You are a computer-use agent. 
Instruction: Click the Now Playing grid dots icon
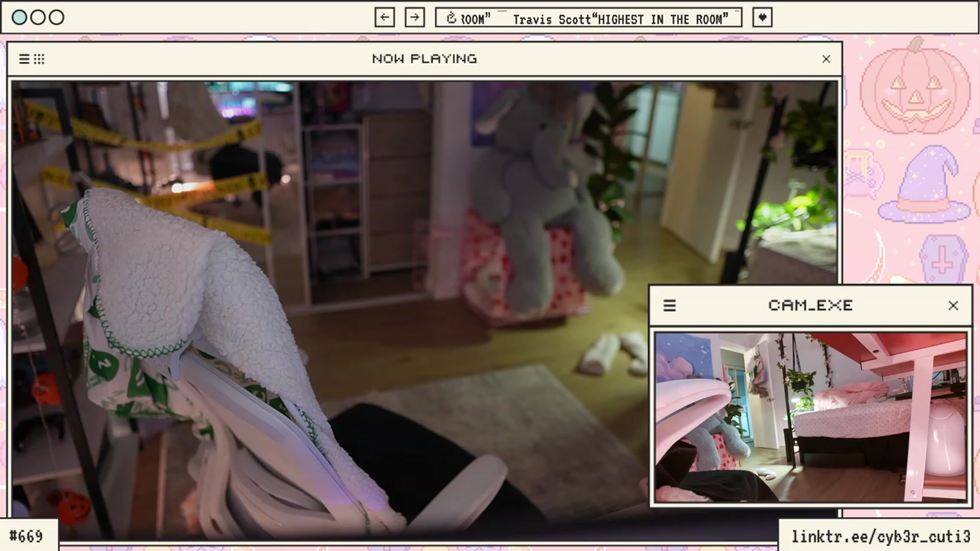click(x=39, y=59)
